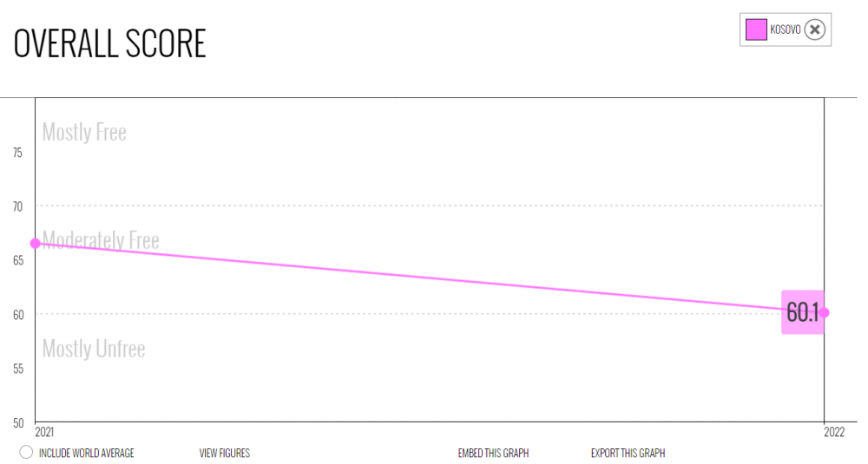Click the 2022 x-axis year label
This screenshot has width=868, height=464.
(834, 432)
